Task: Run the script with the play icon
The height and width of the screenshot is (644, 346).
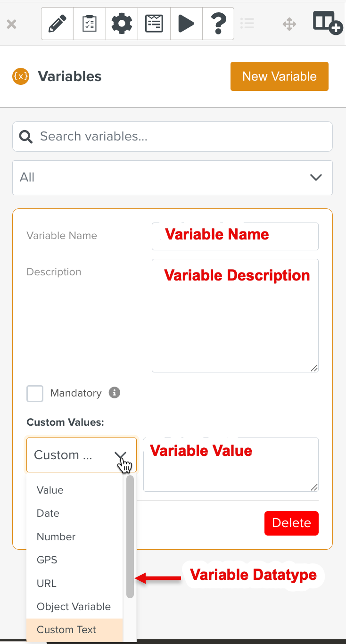Action: click(x=186, y=24)
